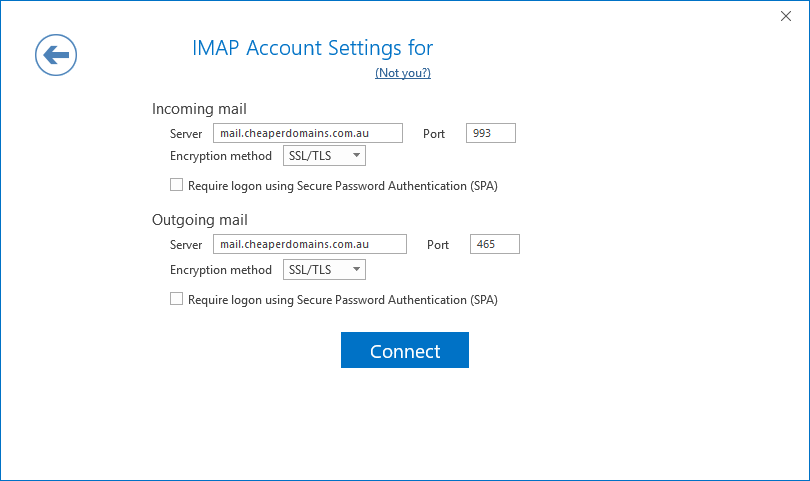Focus the incoming mail Server field
The height and width of the screenshot is (481, 810).
308,133
